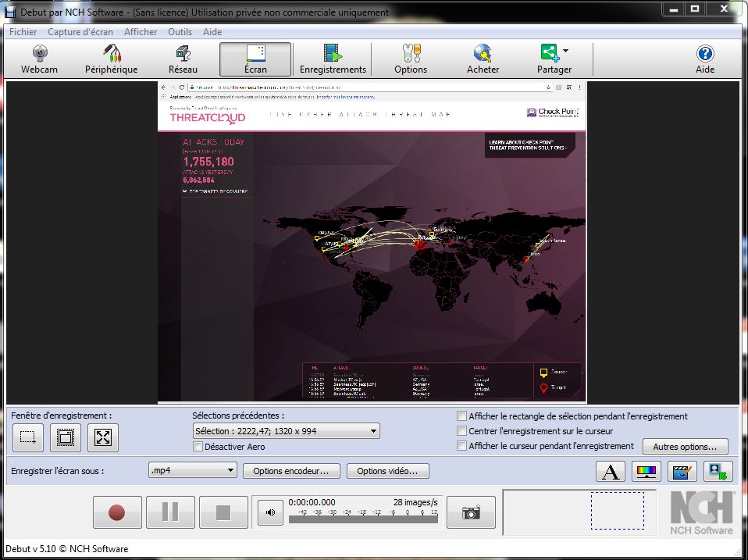The image size is (748, 560).
Task: Open the Fichier menu
Action: pyautogui.click(x=23, y=32)
